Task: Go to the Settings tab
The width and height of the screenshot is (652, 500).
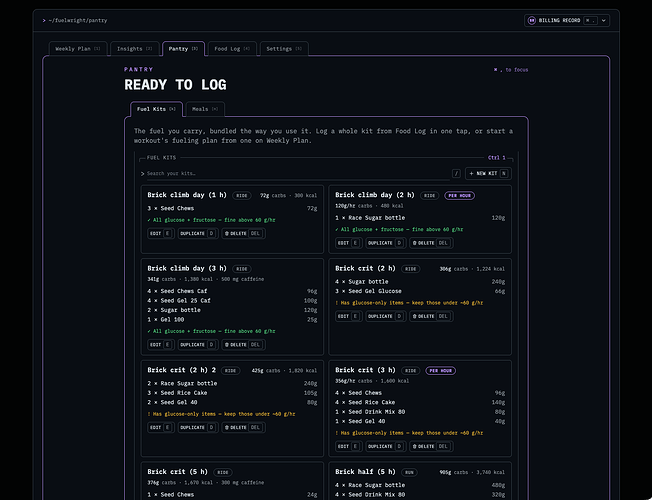Action: pos(284,49)
